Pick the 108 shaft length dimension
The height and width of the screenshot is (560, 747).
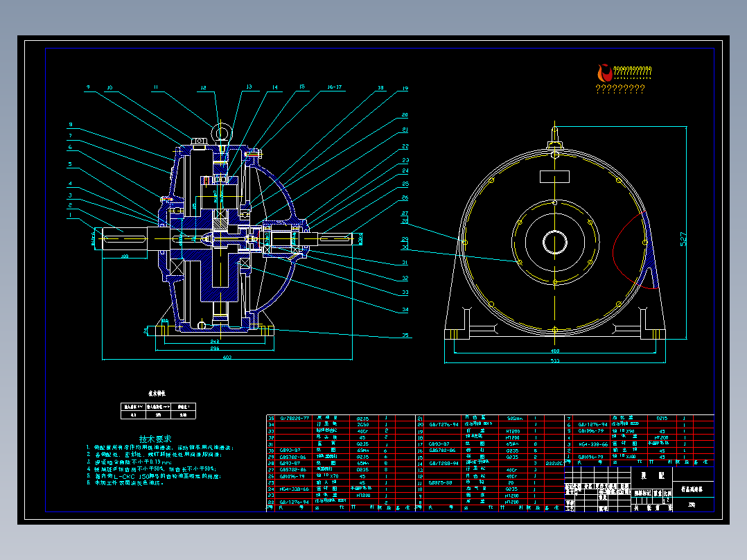(124, 256)
